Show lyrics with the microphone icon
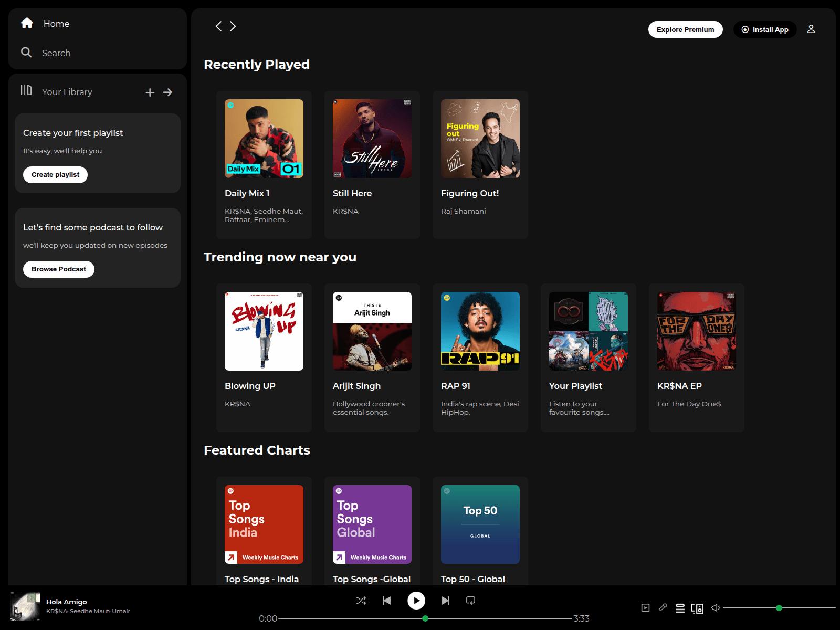840x630 pixels. (663, 607)
